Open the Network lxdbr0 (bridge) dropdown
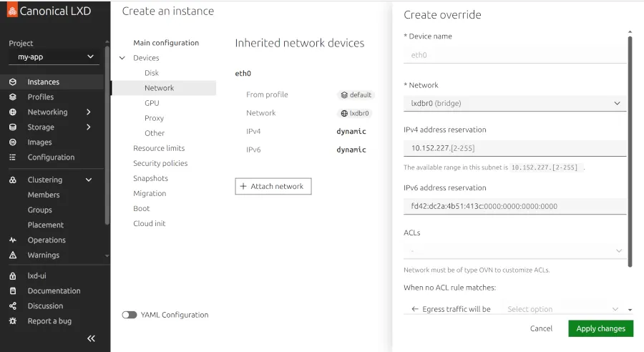 [514, 103]
